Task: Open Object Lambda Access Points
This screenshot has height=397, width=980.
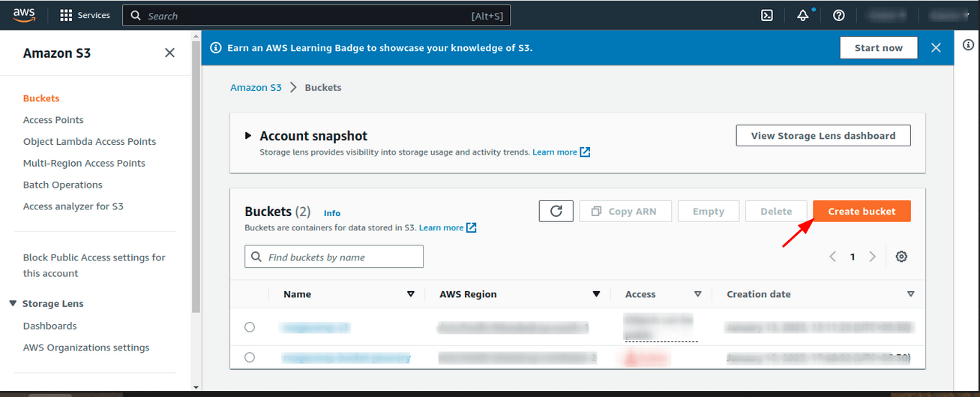Action: (x=89, y=142)
